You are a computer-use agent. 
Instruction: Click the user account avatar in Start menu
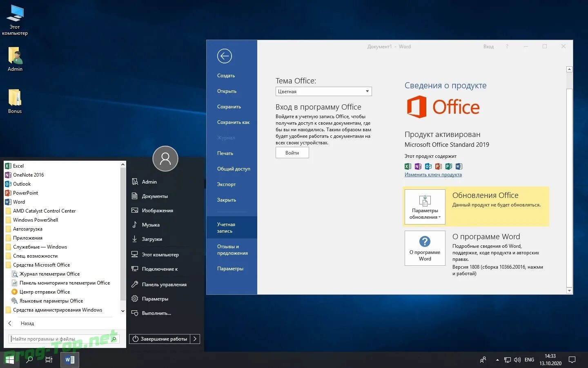tap(165, 159)
